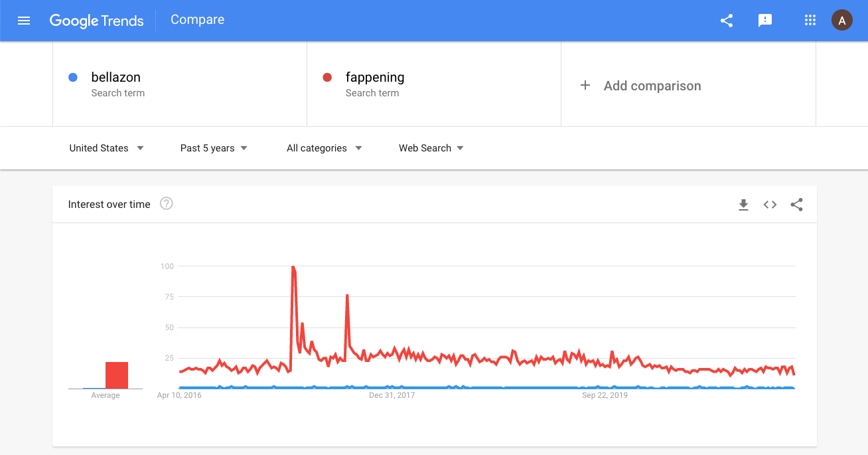868x455 pixels.
Task: Click the Google Trends logo
Action: point(96,21)
